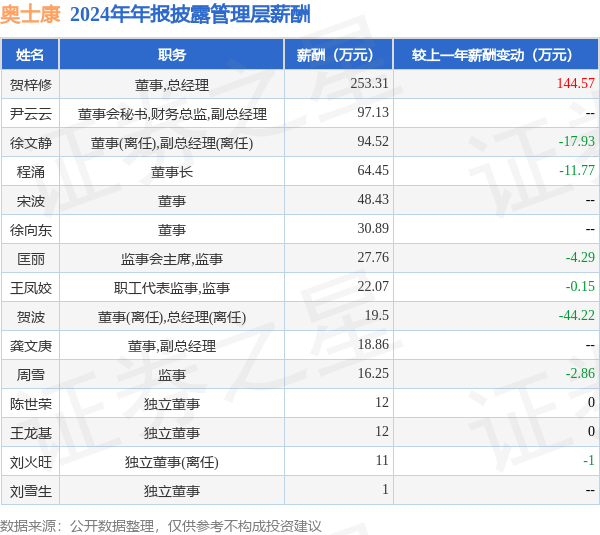Select the name cell 程涌
This screenshot has width=600, height=535.
coord(31,172)
